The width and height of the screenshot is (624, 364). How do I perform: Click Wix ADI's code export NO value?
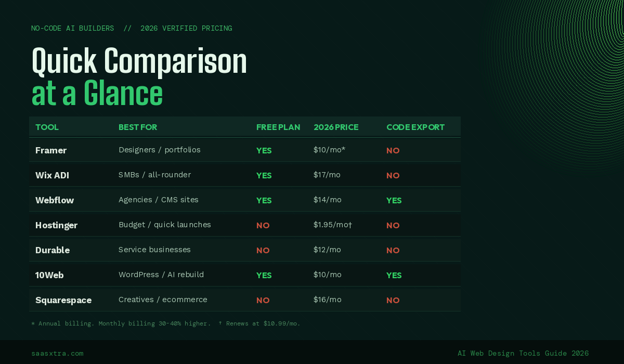click(x=393, y=176)
